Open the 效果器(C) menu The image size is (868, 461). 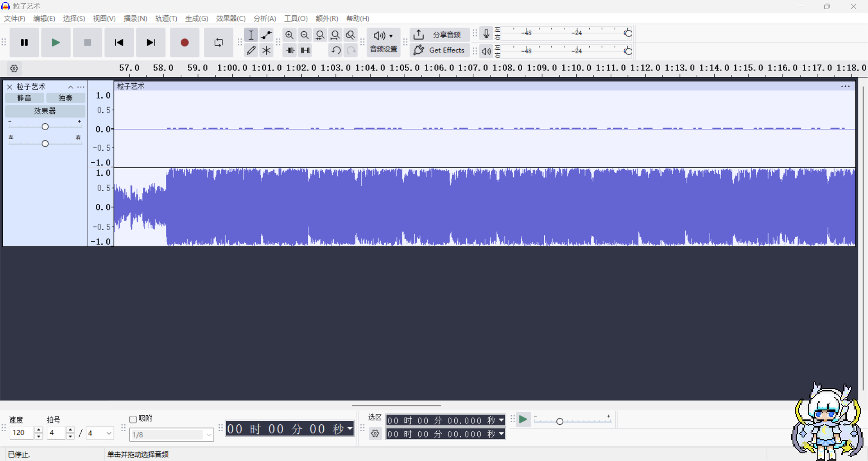tap(231, 19)
